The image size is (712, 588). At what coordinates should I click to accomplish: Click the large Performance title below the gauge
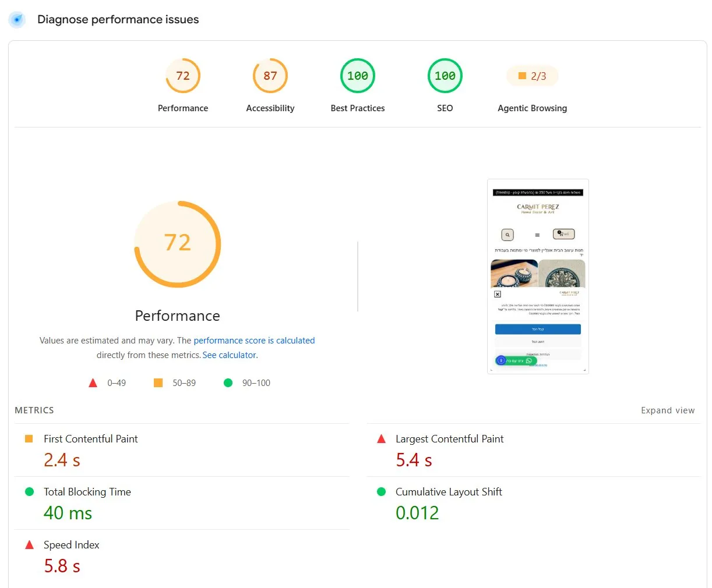pyautogui.click(x=178, y=316)
